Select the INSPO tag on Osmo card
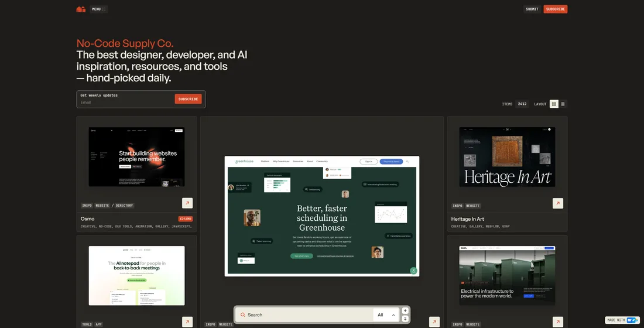The image size is (644, 328). [87, 206]
